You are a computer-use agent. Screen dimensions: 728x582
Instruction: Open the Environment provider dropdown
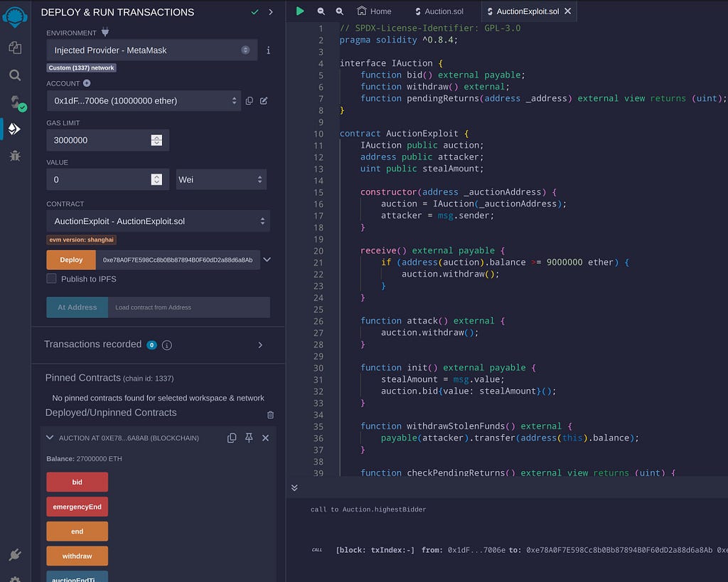152,51
